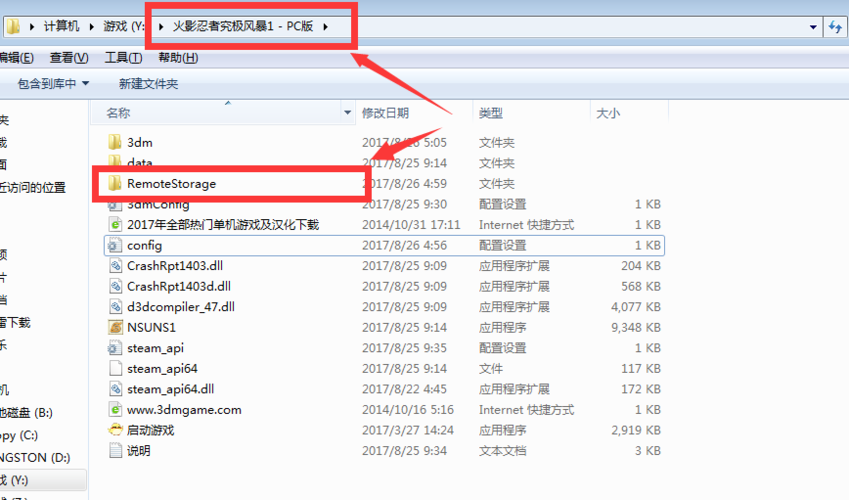The width and height of the screenshot is (849, 500).
Task: Click the 2,919 KB size value
Action: (x=636, y=431)
